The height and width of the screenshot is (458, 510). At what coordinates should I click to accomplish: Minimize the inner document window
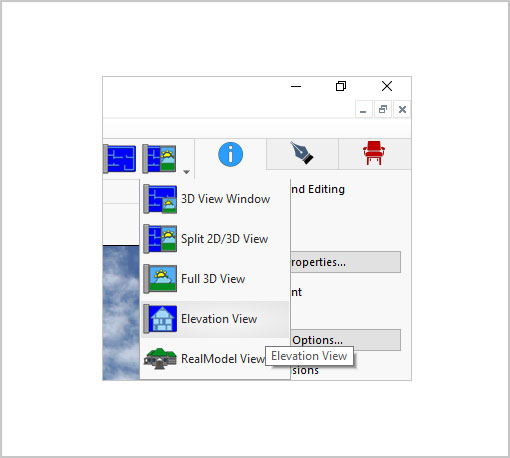point(363,109)
